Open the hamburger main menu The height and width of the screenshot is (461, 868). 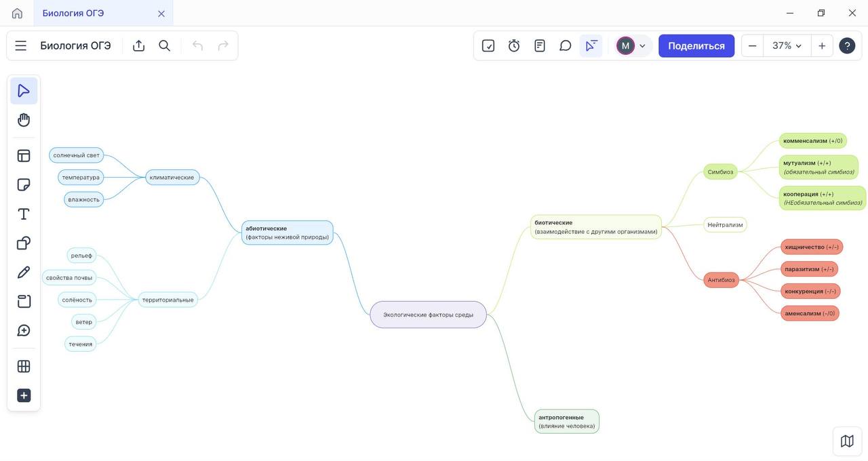coord(21,45)
